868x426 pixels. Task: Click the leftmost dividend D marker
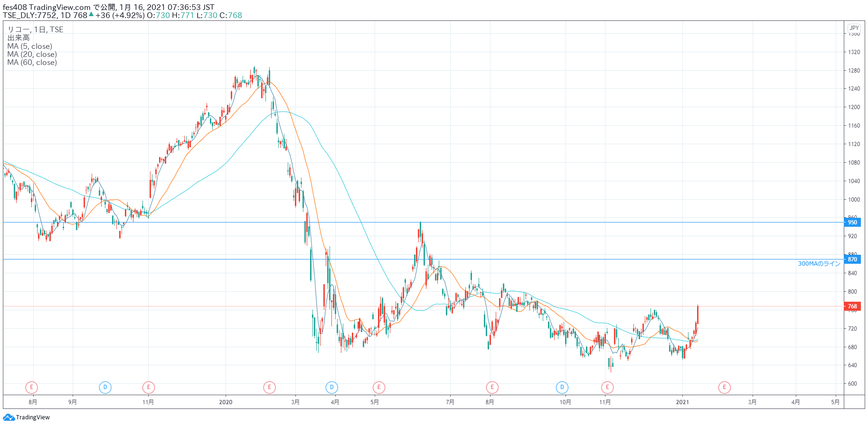105,388
